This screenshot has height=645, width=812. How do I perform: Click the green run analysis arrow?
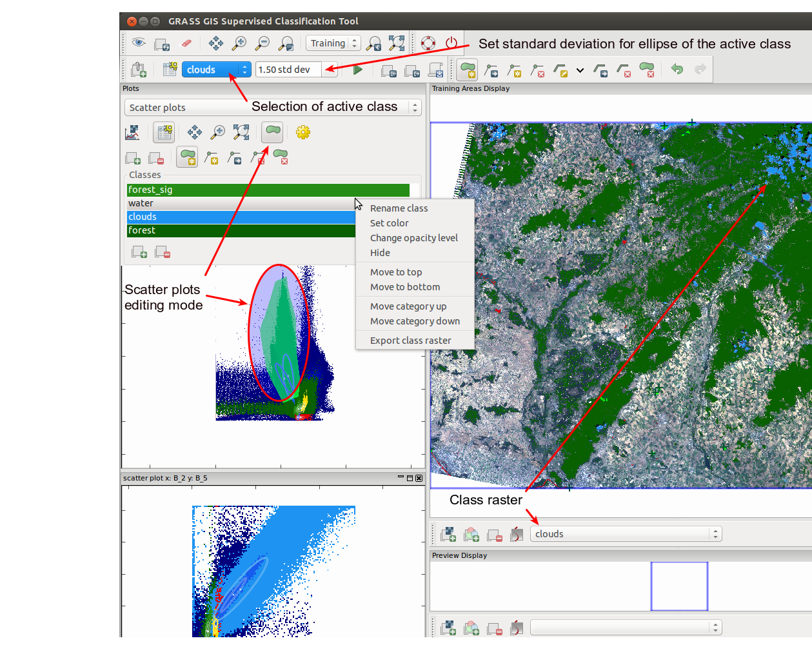click(358, 70)
